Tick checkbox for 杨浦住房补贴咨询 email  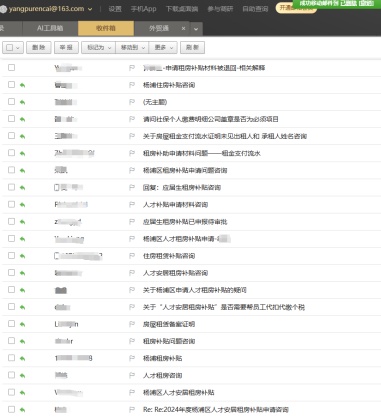pyautogui.click(x=11, y=85)
